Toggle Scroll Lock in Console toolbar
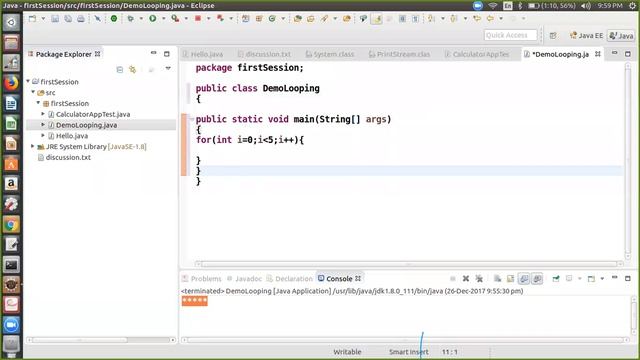Image resolution: width=640 pixels, height=360 pixels. pos(510,278)
